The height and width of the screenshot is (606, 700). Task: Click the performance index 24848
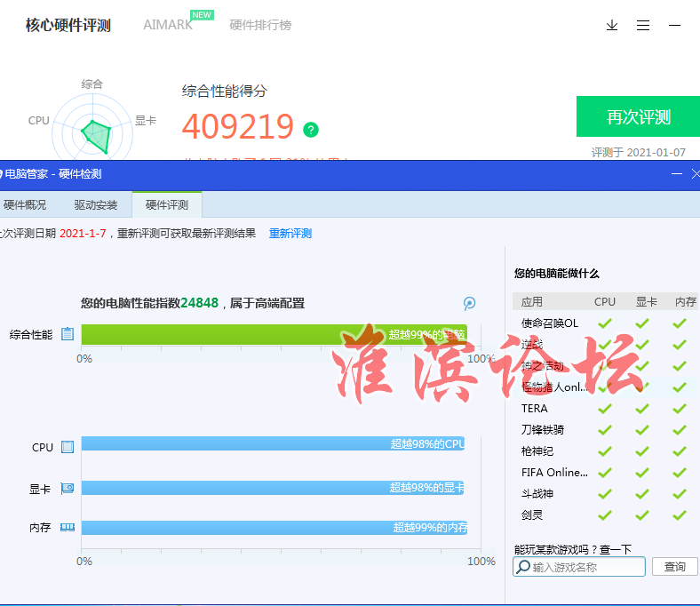click(x=200, y=303)
